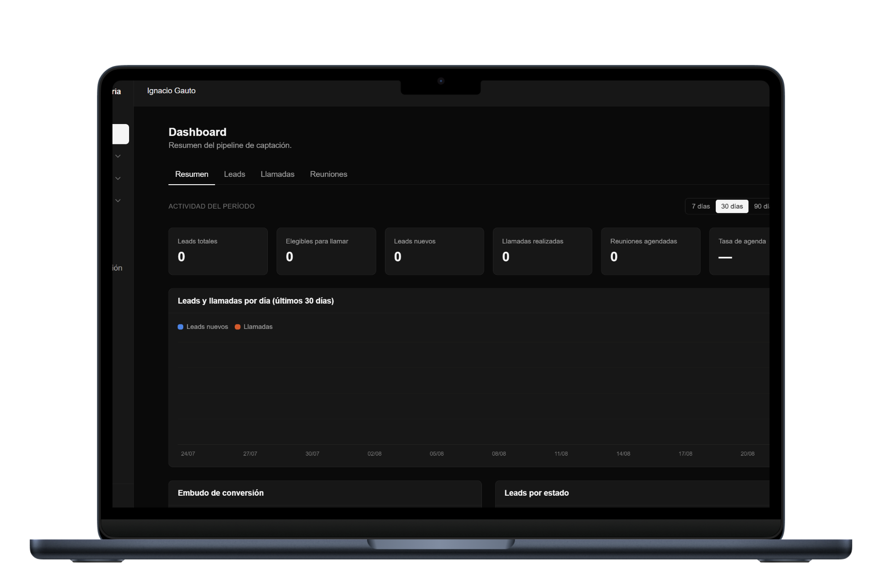Viewport: 882px width, 588px height.
Task: Click the orange Llamadas legend dot
Action: click(x=237, y=327)
